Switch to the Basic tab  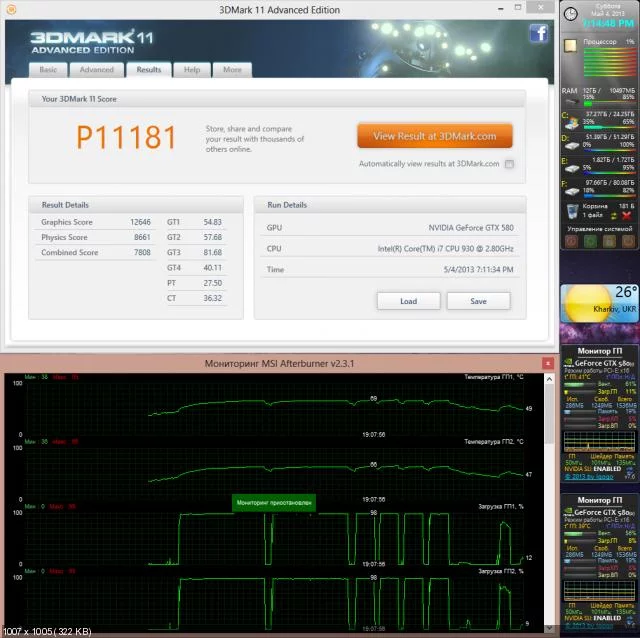[x=48, y=70]
